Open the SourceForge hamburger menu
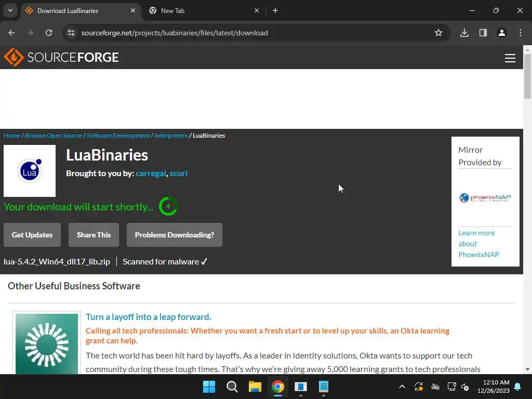This screenshot has height=399, width=532. [x=510, y=58]
